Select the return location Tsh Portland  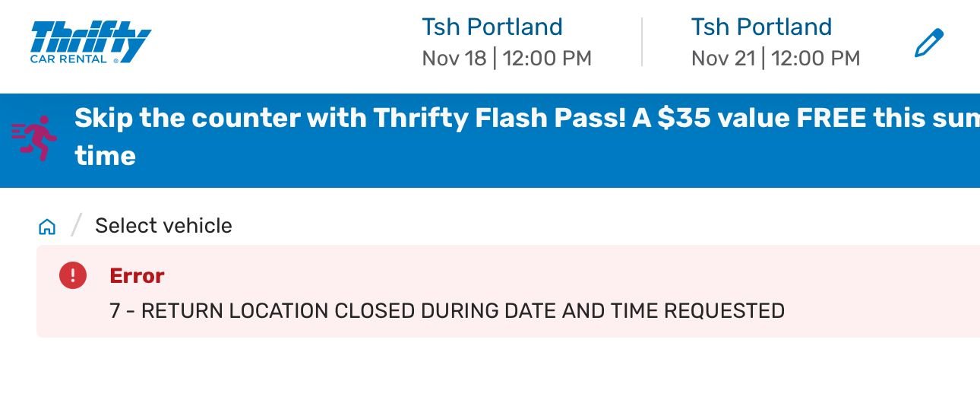coord(760,27)
